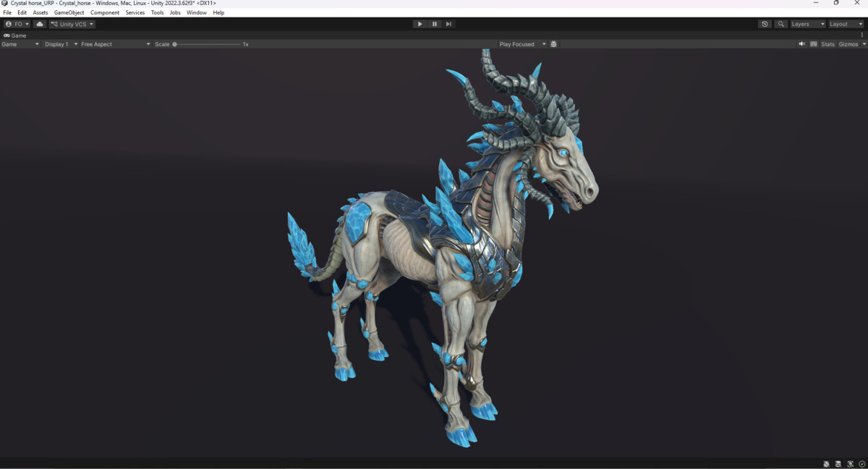Pause the game with the Pause button
Image resolution: width=868 pixels, height=469 pixels.
pyautogui.click(x=434, y=24)
